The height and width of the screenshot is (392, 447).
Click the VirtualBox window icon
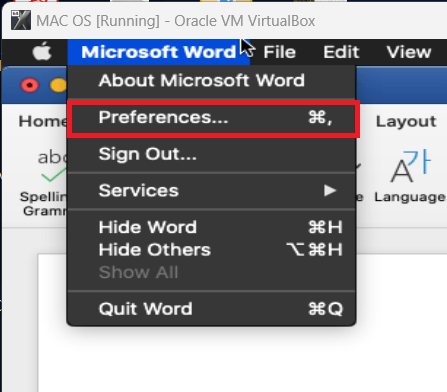pos(21,20)
